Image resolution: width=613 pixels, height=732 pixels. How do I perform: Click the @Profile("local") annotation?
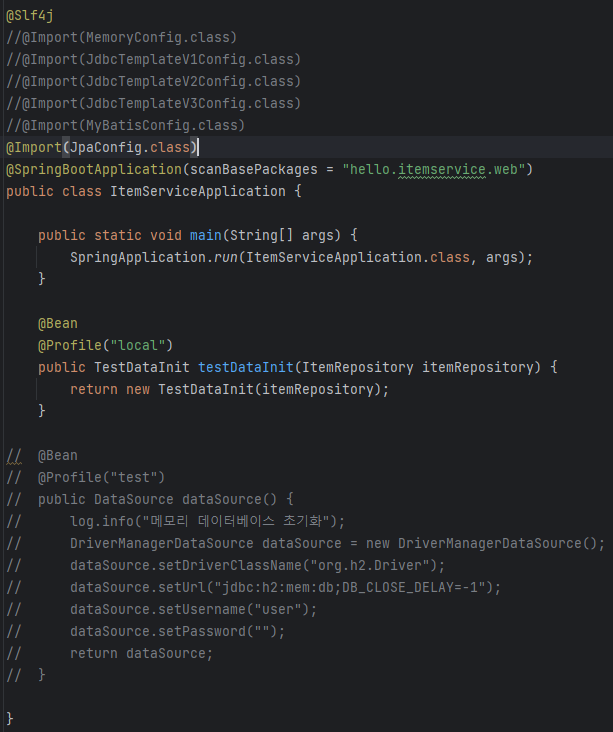coord(106,345)
